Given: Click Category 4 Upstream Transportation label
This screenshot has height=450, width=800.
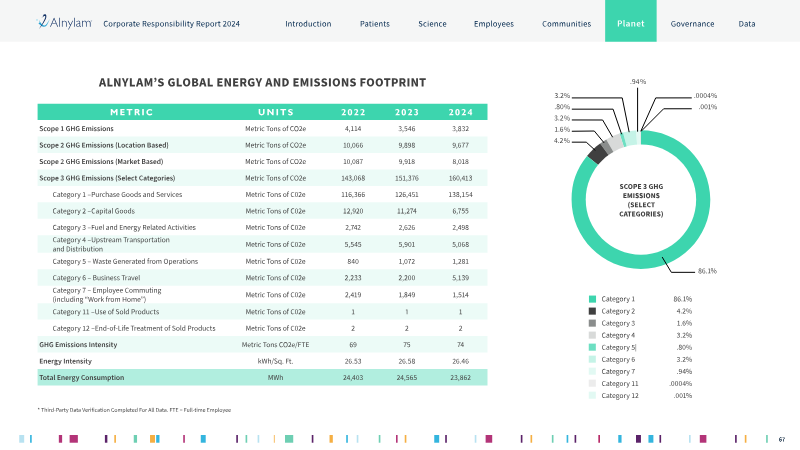Looking at the screenshot, I should [111, 244].
